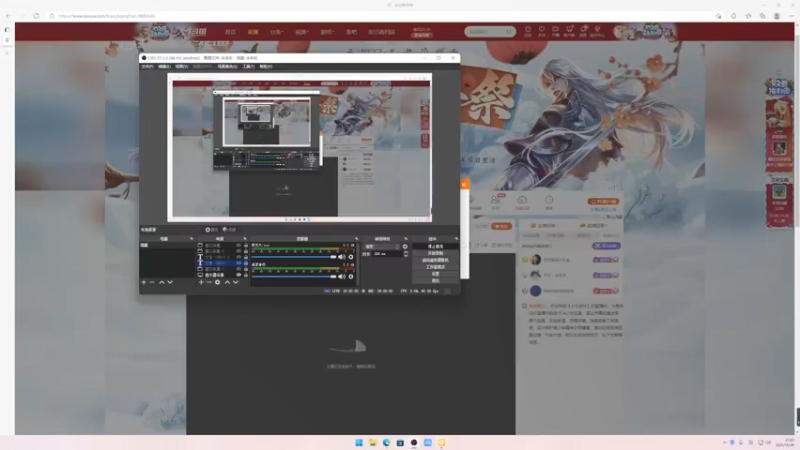The image size is (800, 450).
Task: Remove selected source with the minus icon
Action: tap(209, 282)
